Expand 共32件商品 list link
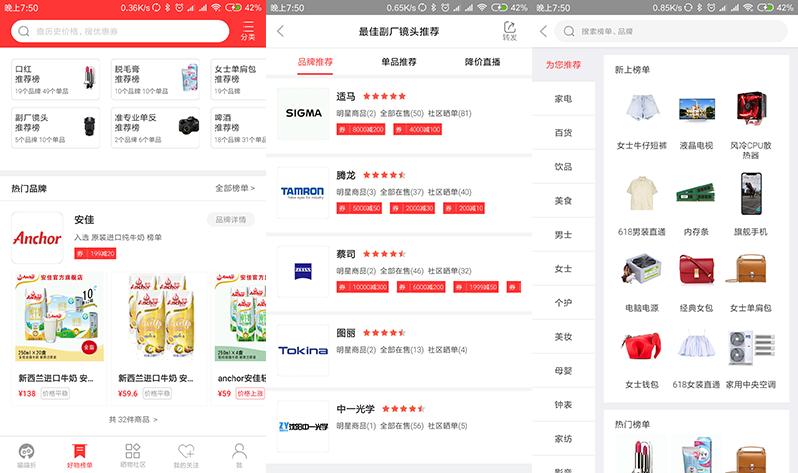This screenshot has height=473, width=798. 133,419
